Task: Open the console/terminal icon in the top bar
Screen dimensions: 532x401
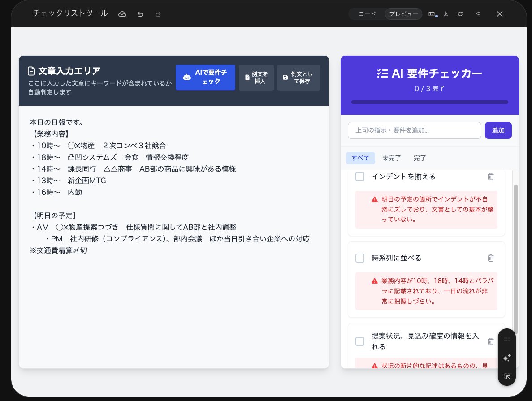Action: [x=432, y=14]
